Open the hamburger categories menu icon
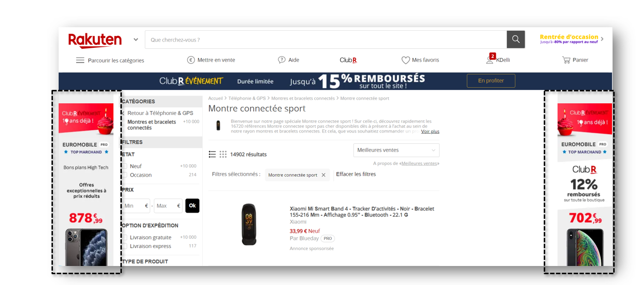 [x=80, y=60]
